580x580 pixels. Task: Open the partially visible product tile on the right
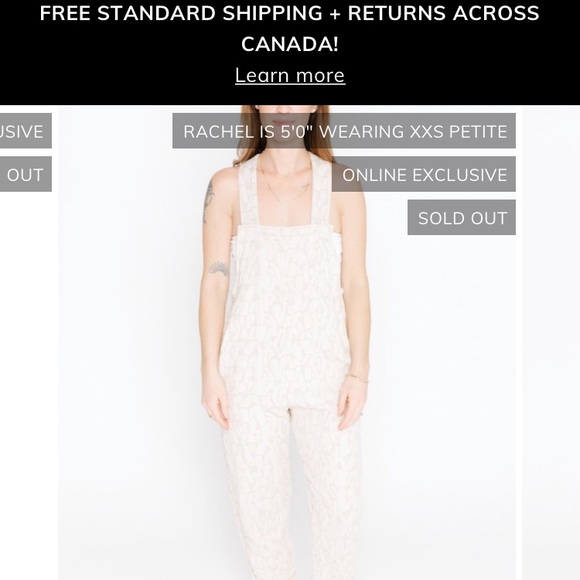[551, 343]
